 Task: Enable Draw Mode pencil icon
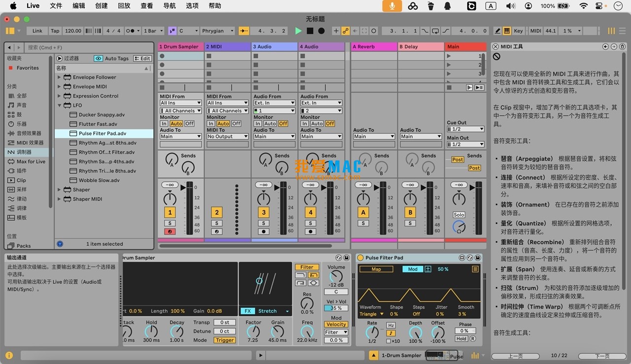click(498, 31)
